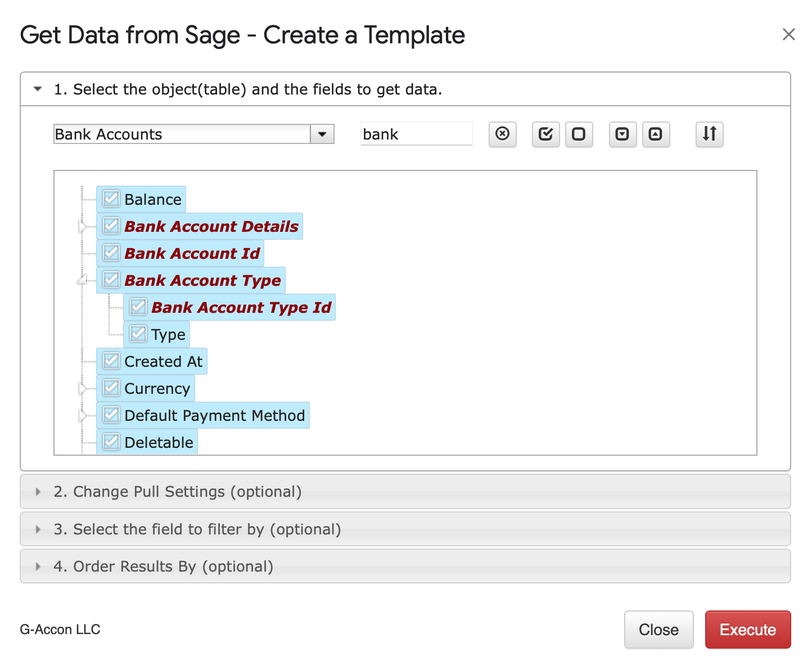The image size is (812, 656).
Task: Expand the Bank Account Details node
Action: pos(83,227)
